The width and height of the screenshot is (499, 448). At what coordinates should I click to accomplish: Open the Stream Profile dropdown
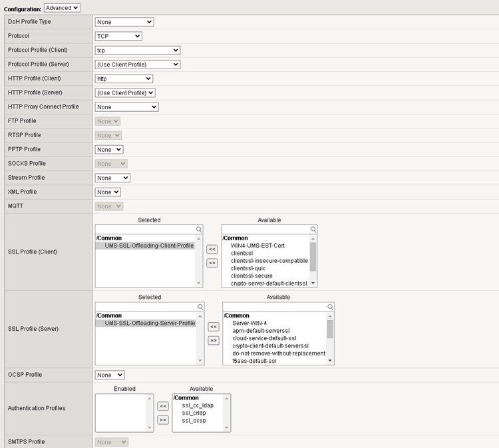112,178
